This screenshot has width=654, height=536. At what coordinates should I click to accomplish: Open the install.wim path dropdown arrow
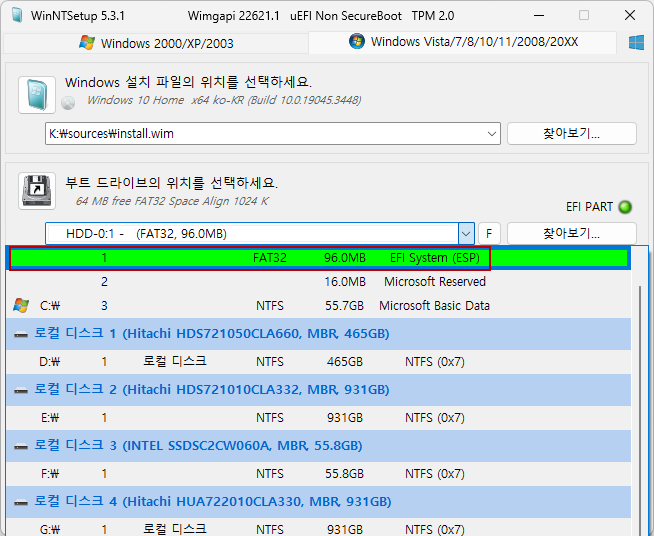point(492,134)
